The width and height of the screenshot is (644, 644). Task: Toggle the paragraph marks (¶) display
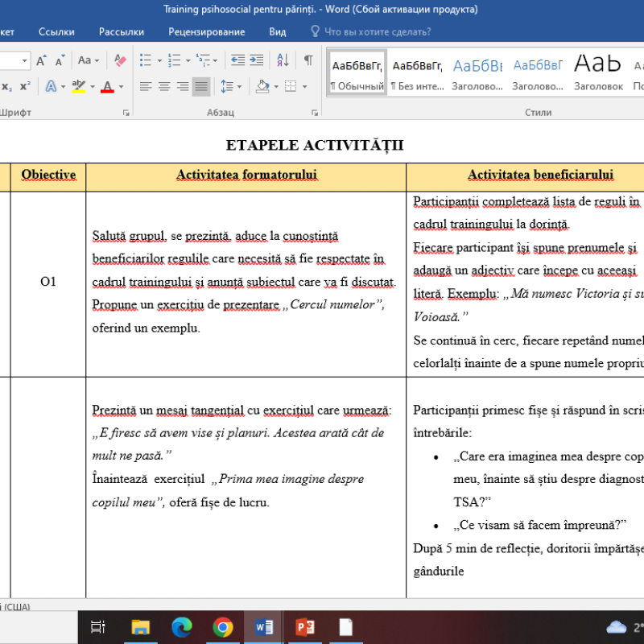[308, 59]
